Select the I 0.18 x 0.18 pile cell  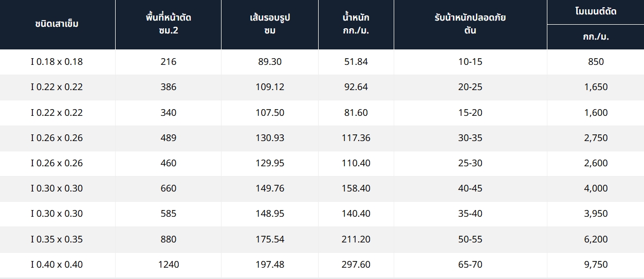(57, 62)
